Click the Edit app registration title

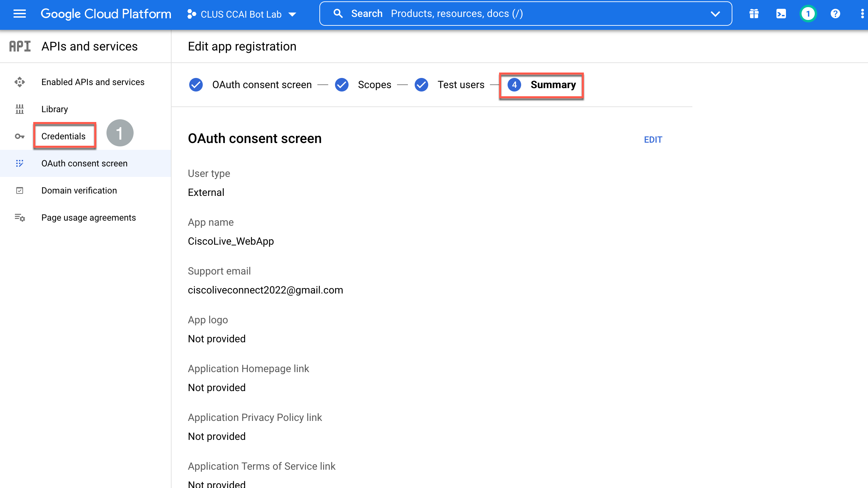(242, 46)
